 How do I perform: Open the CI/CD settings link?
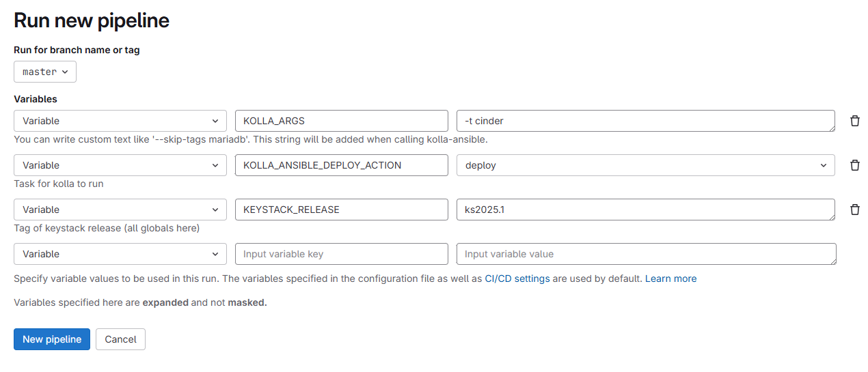click(x=517, y=278)
